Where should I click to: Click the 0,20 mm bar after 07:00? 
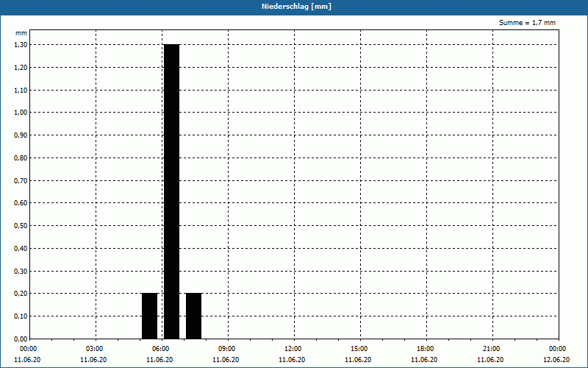tap(193, 316)
